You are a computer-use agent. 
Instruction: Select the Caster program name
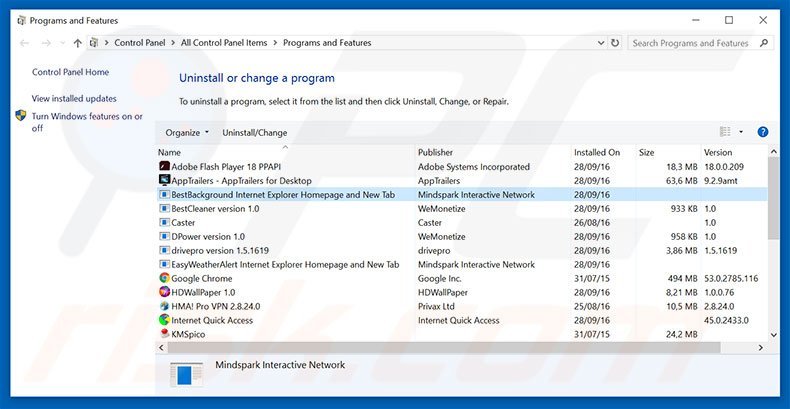pyautogui.click(x=183, y=223)
